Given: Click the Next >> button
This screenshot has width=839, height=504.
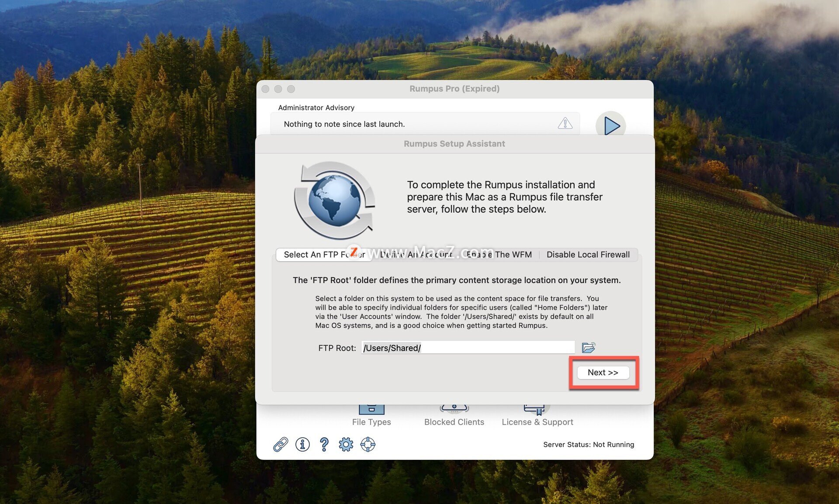Looking at the screenshot, I should click(x=603, y=373).
